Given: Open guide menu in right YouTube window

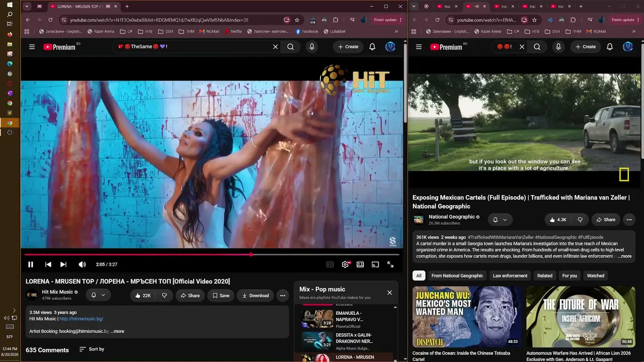Looking at the screenshot, I should tap(419, 47).
